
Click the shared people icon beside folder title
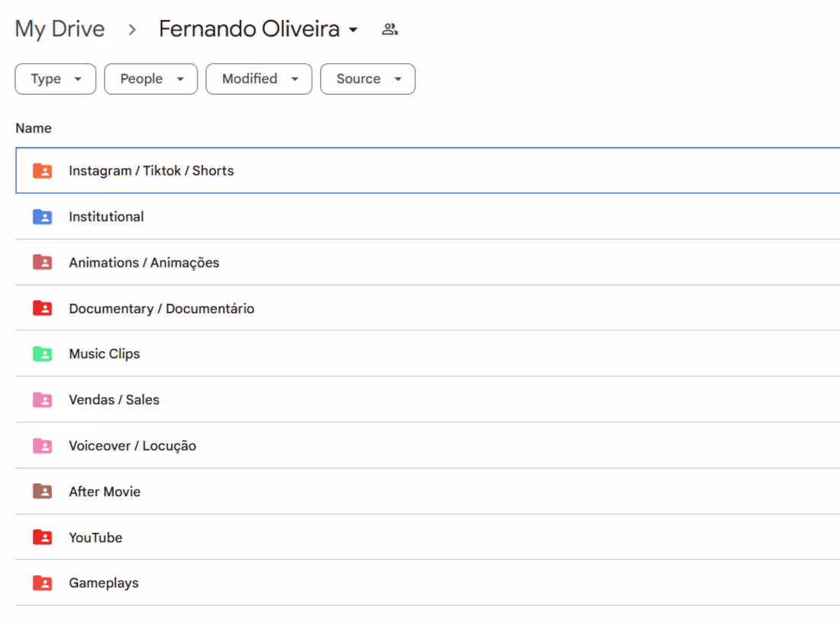(x=389, y=30)
